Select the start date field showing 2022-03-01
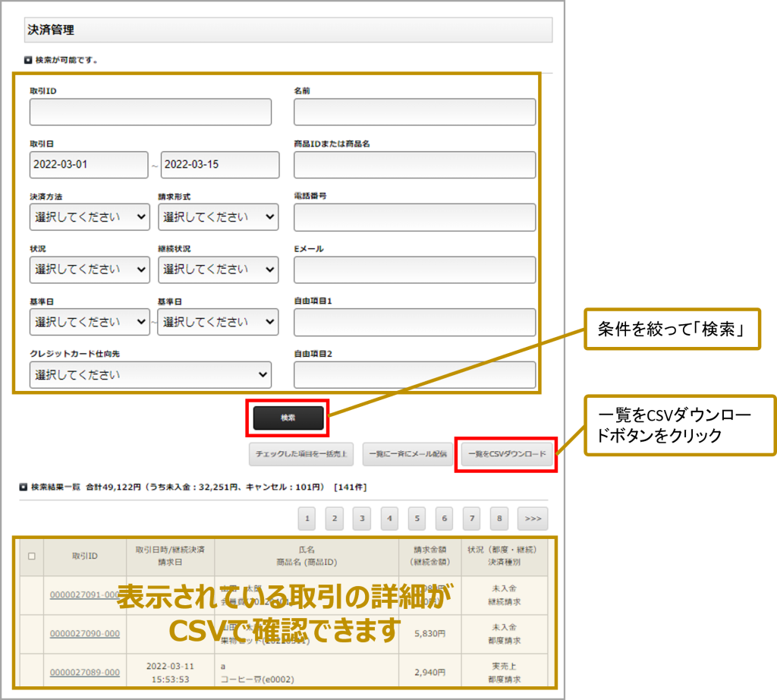 point(89,165)
